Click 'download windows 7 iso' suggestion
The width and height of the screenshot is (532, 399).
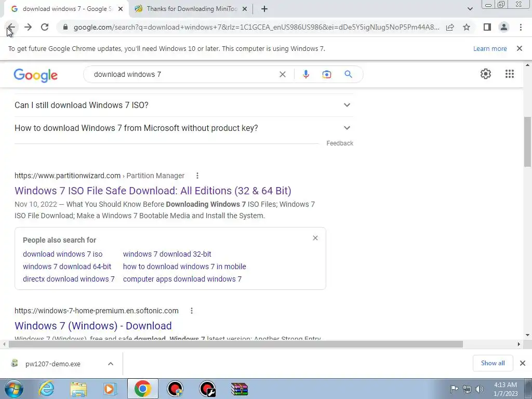62,254
